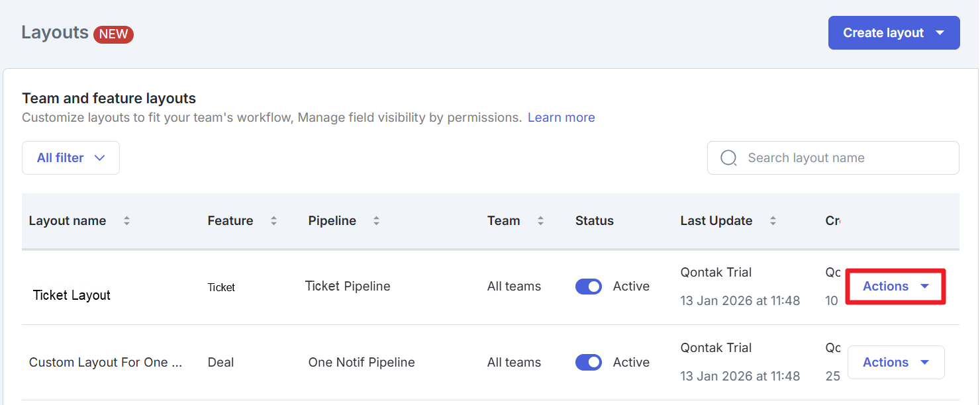This screenshot has width=980, height=405.
Task: Click the Pipeline column sort icon
Action: click(376, 221)
